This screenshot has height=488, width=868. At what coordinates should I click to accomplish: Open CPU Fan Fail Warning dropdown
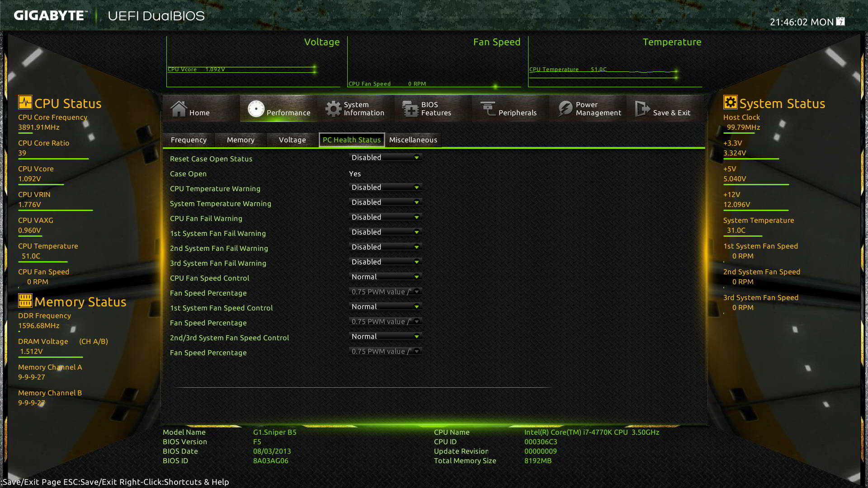click(386, 217)
